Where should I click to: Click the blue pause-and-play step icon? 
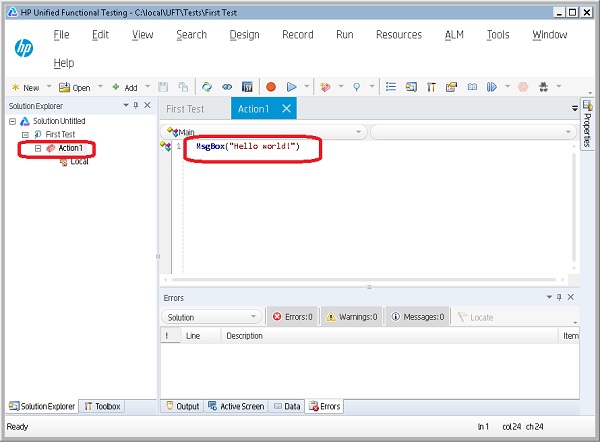492,87
